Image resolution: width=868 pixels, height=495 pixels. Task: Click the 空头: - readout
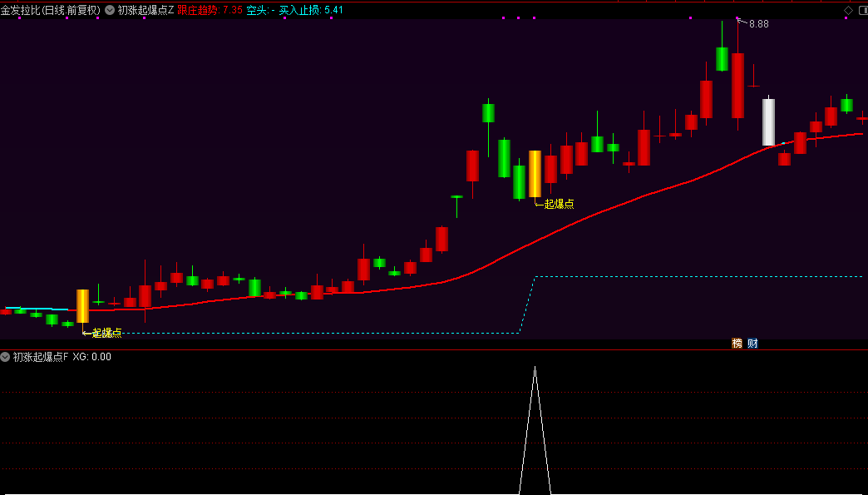tap(261, 10)
